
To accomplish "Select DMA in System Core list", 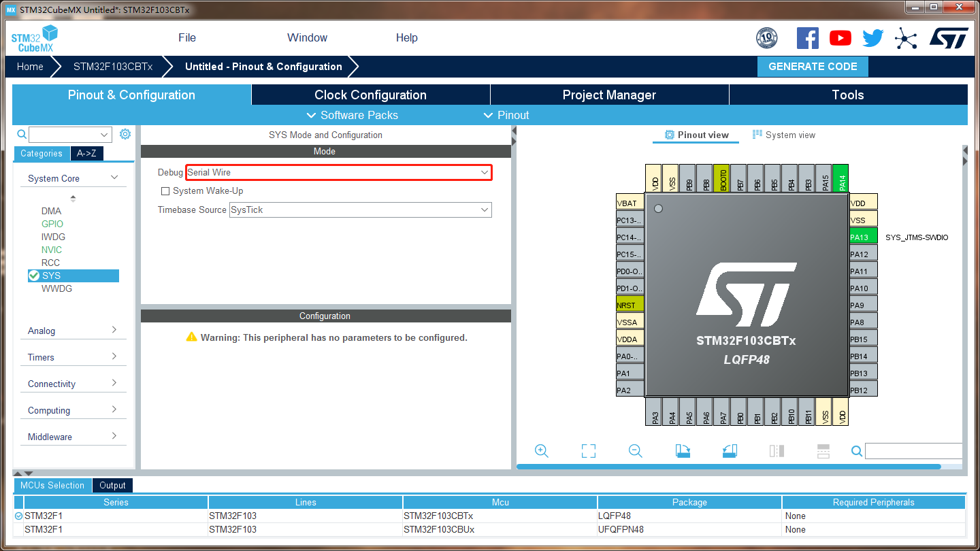I will pos(51,211).
